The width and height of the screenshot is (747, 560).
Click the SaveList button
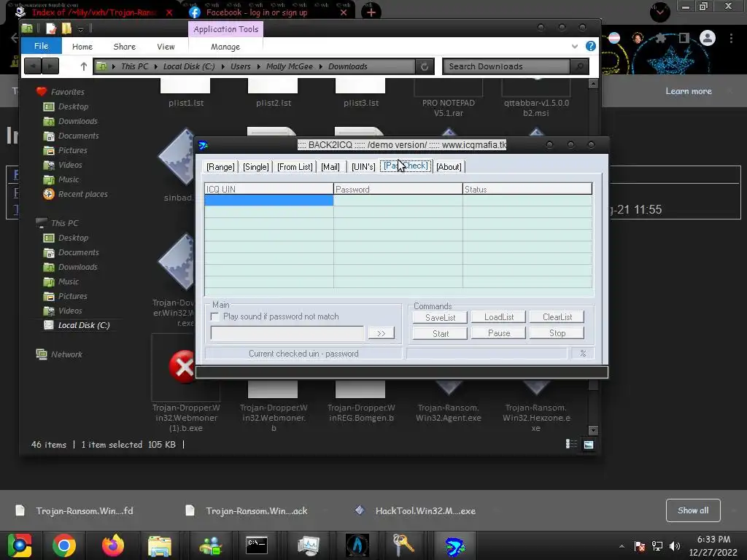[440, 318]
